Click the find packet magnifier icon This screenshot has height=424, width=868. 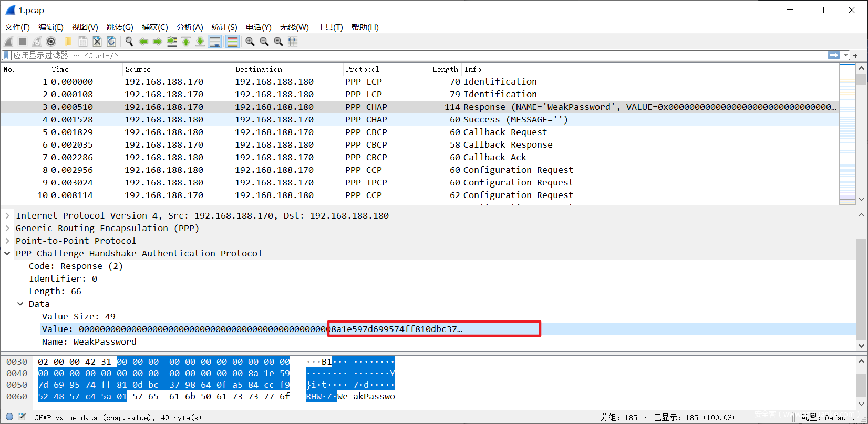[x=129, y=42]
